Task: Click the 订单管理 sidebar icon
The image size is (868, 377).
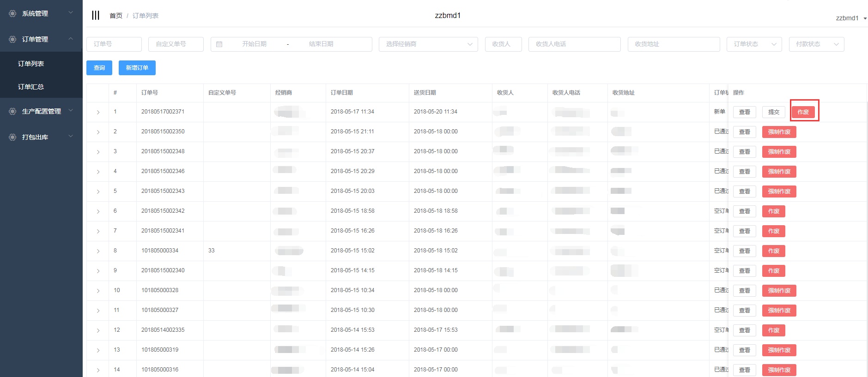Action: click(x=12, y=39)
